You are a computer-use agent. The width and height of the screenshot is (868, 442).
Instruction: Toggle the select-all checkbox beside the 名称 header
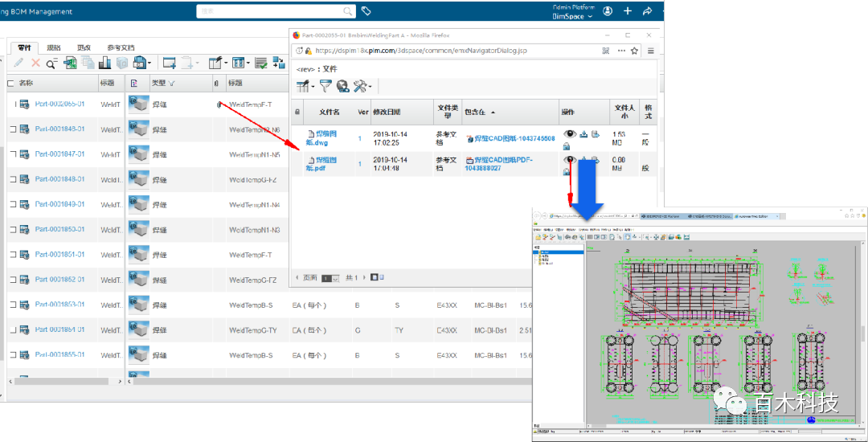click(x=10, y=83)
